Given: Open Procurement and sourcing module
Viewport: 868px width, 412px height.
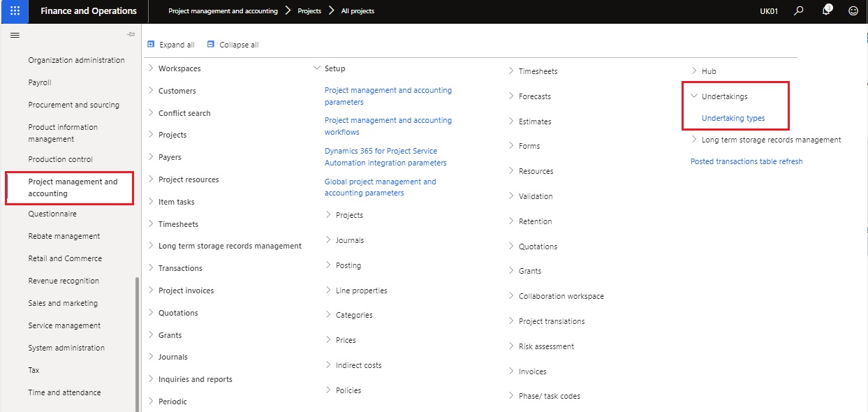Looking at the screenshot, I should [x=73, y=105].
